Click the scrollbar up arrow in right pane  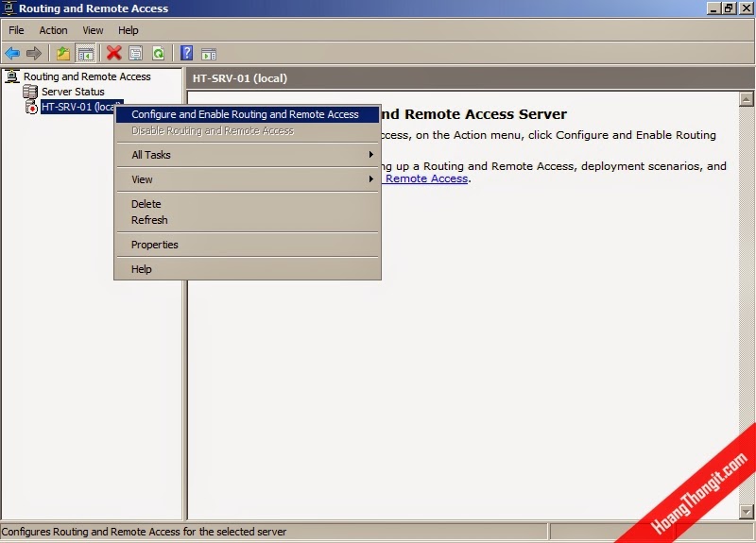746,100
